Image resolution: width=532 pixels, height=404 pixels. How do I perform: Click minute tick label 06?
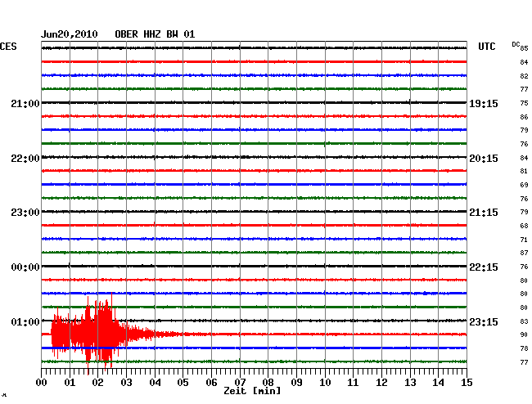click(x=211, y=382)
